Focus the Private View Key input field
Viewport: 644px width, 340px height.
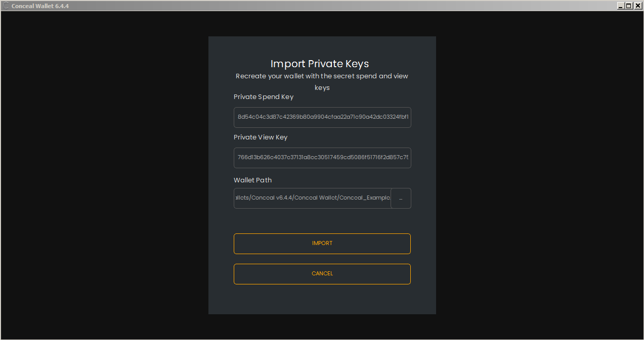(322, 158)
